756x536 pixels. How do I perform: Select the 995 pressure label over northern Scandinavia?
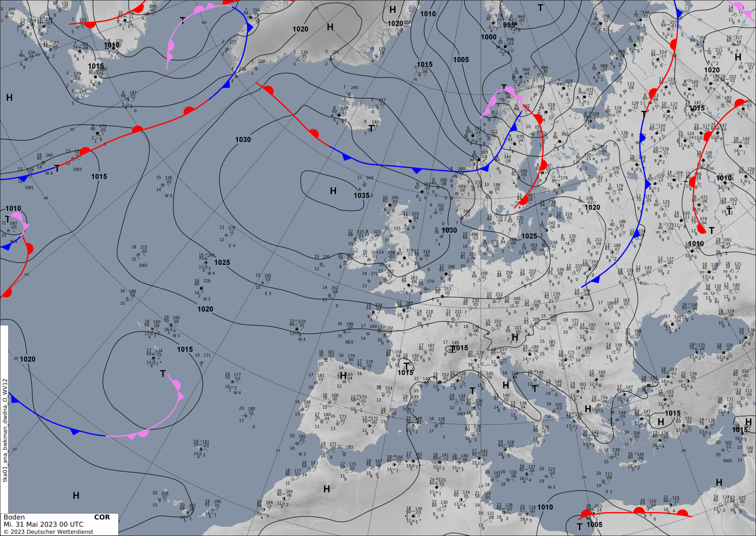509,25
